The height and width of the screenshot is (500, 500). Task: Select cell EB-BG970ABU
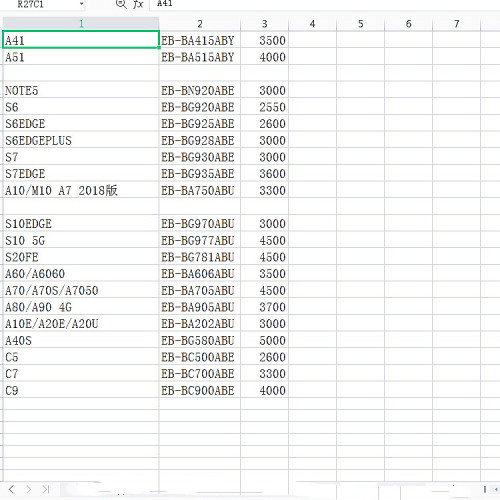[200, 223]
